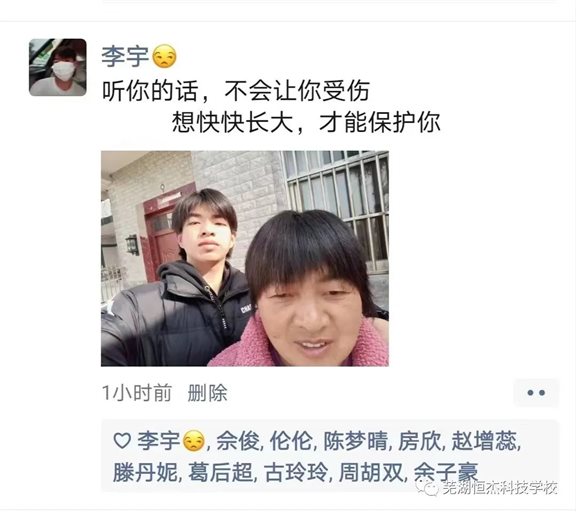Tap the heart icon in the likes row
The width and height of the screenshot is (576, 513).
[122, 441]
